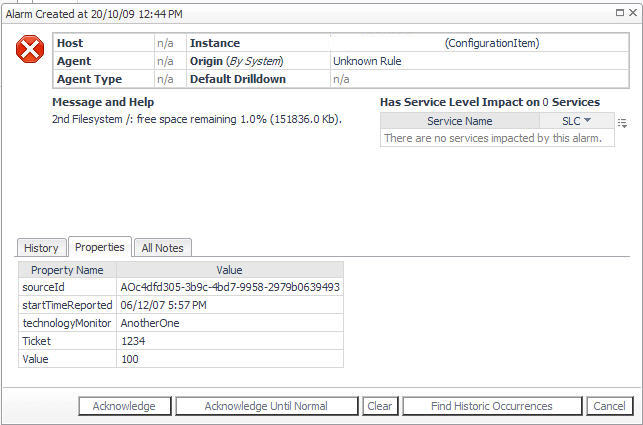Sort services by the SLC column arrow
Screen dimensions: 643x425
587,121
